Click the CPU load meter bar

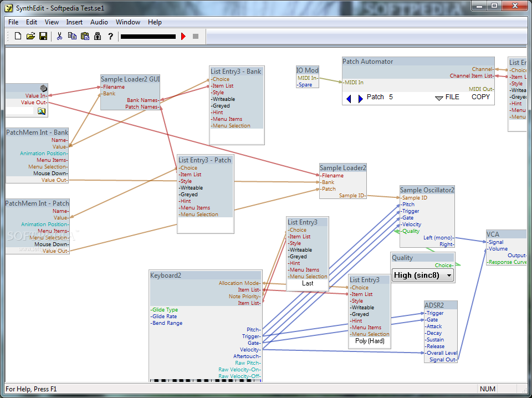tap(149, 36)
